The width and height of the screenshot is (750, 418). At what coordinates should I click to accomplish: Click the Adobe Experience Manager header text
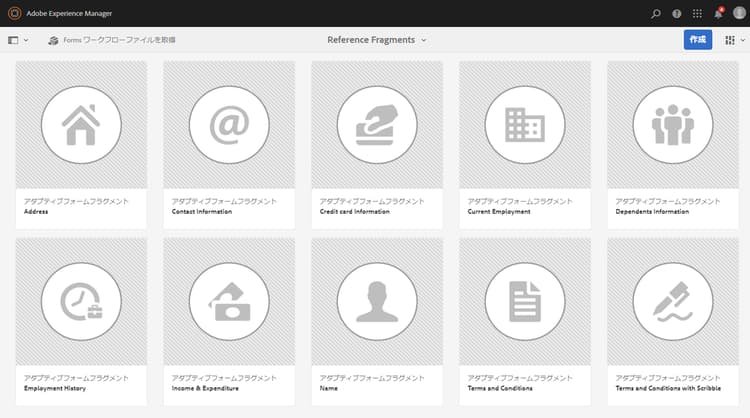pyautogui.click(x=69, y=13)
